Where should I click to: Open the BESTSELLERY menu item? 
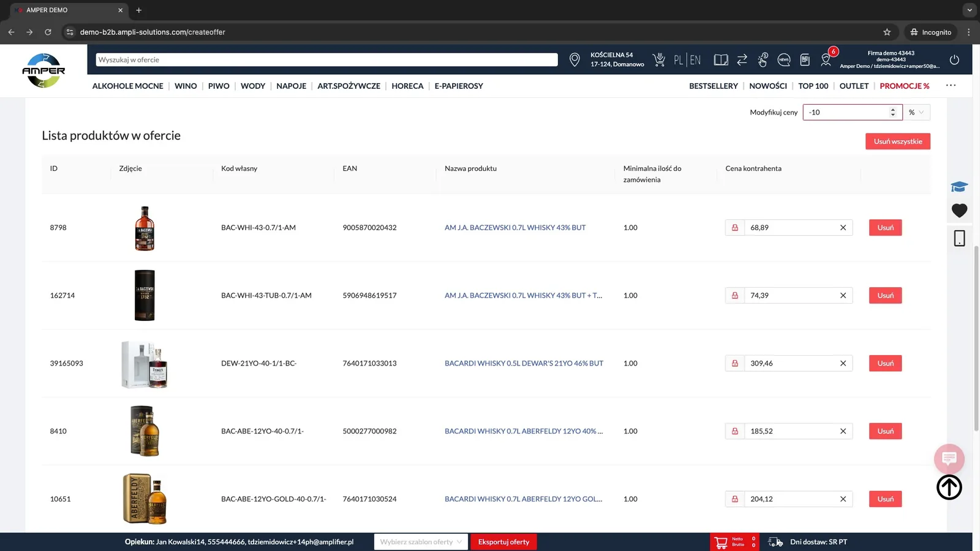pyautogui.click(x=713, y=86)
